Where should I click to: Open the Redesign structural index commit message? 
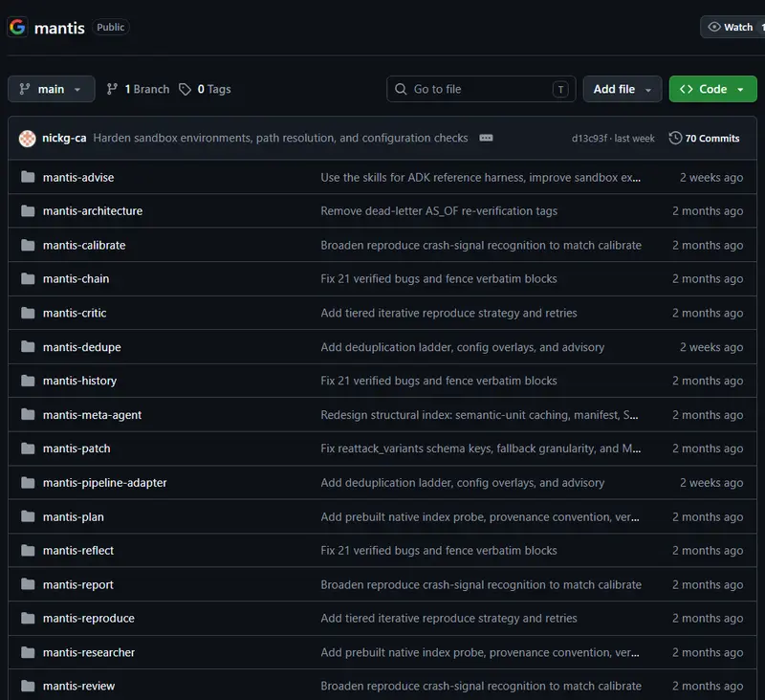click(x=479, y=415)
